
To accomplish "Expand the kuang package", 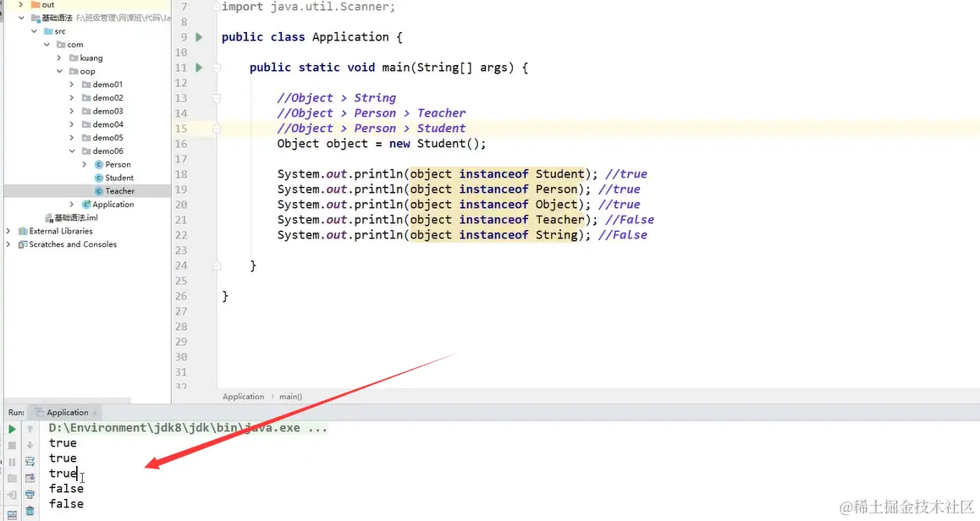I will (58, 58).
